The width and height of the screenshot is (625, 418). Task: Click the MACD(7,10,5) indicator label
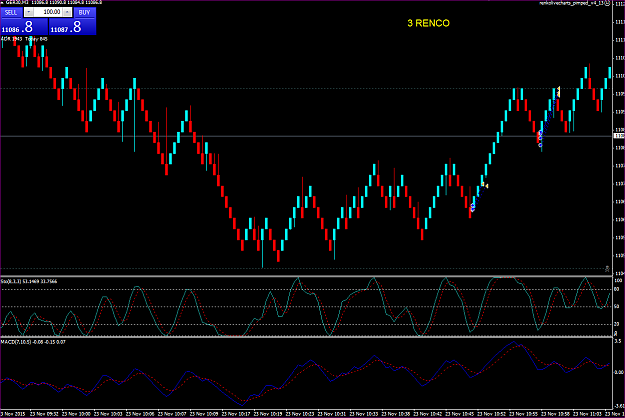(33, 342)
